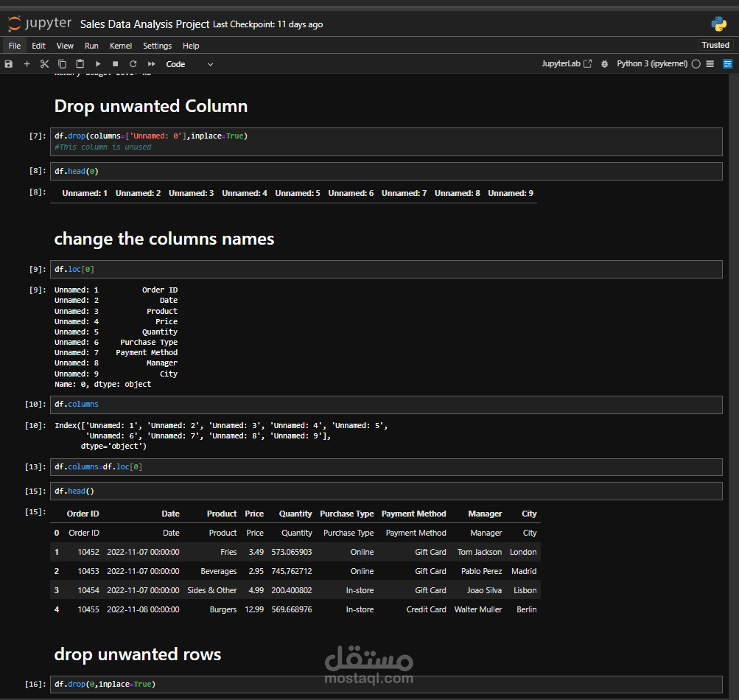
Task: Click the Purchase Type bold table header
Action: (x=347, y=514)
